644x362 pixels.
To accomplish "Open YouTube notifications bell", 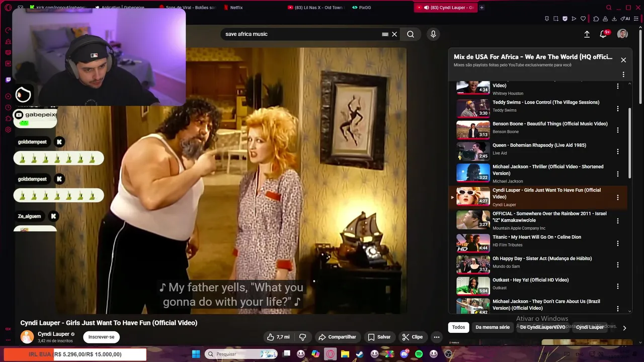I will click(x=603, y=34).
